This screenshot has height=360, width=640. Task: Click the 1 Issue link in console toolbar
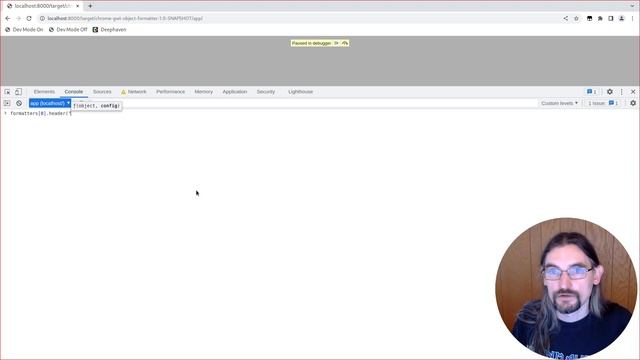603,103
